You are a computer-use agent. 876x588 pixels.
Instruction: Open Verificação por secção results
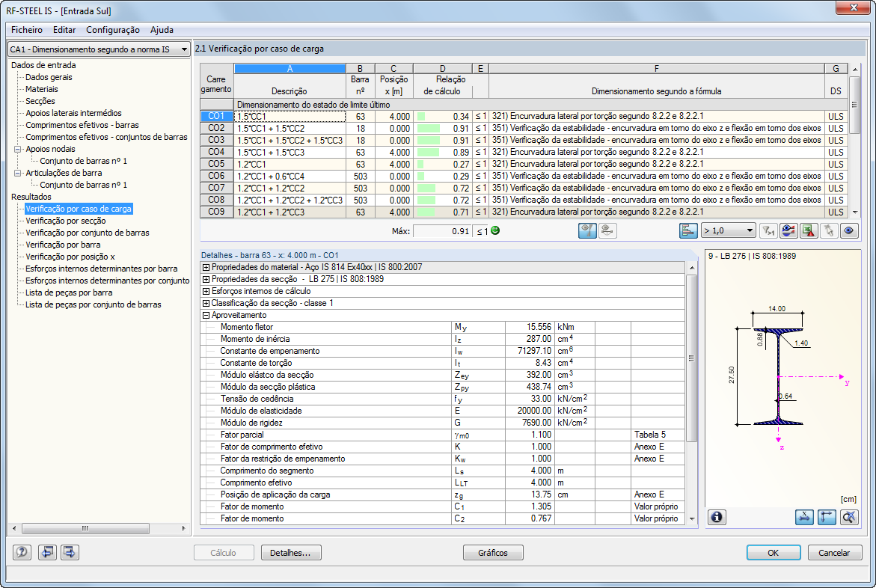(65, 221)
